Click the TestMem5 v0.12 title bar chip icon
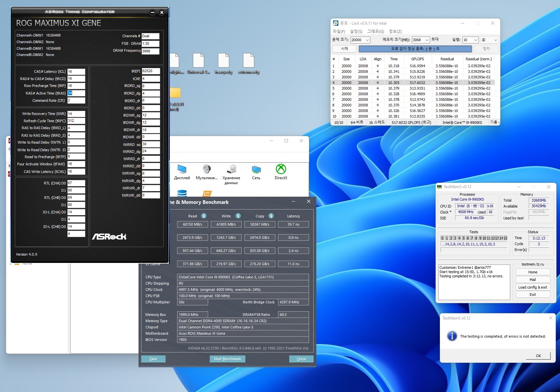Viewport: 560px width, 392px height. (439, 187)
